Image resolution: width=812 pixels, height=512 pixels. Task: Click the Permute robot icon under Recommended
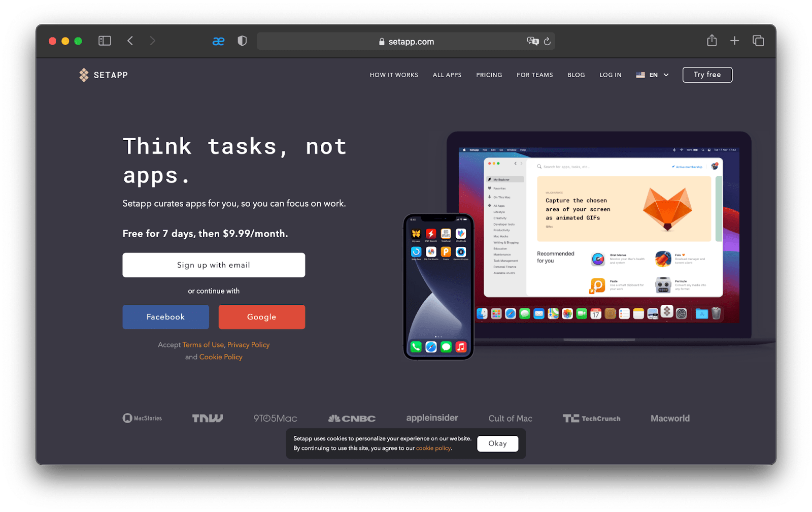663,285
